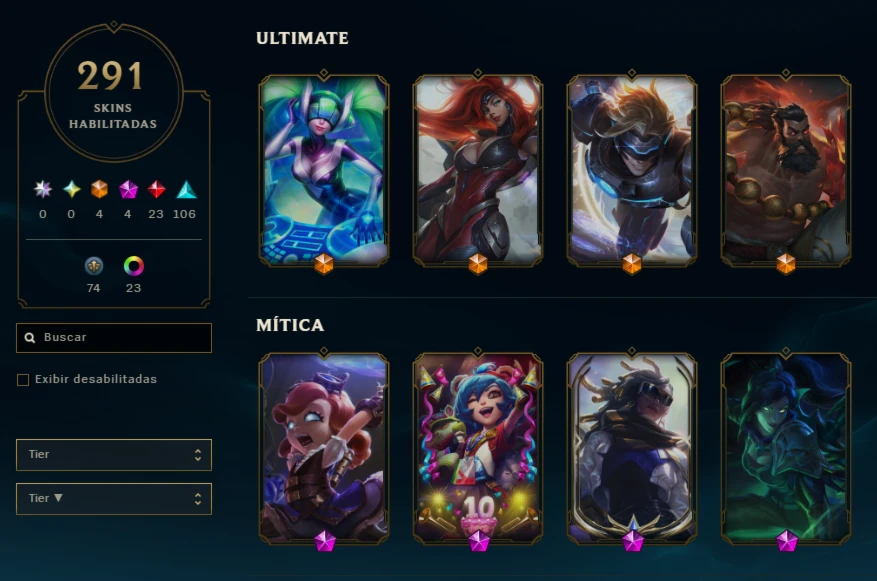Open the Tier descending sort dropdown
This screenshot has height=581, width=877.
click(x=114, y=498)
